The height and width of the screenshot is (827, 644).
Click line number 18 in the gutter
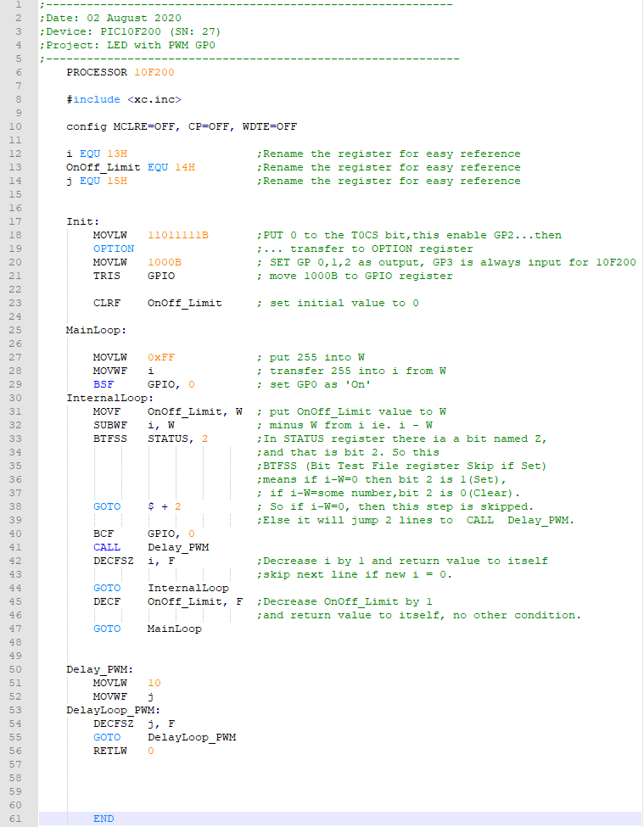coord(16,235)
